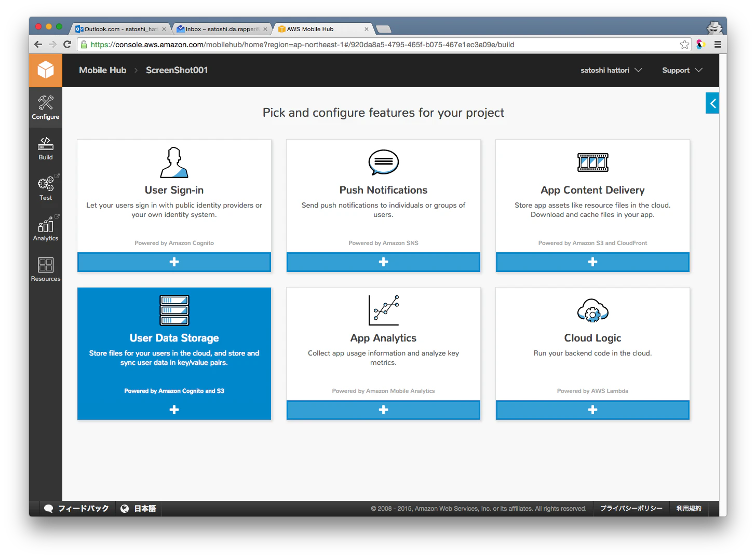Image resolution: width=756 pixels, height=558 pixels.
Task: Bookmark this page with the star
Action: click(x=684, y=45)
